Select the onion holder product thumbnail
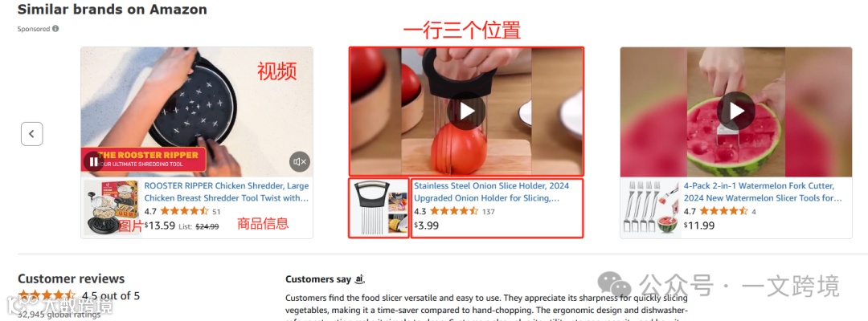Screen dimensions: 868x321 point(379,209)
